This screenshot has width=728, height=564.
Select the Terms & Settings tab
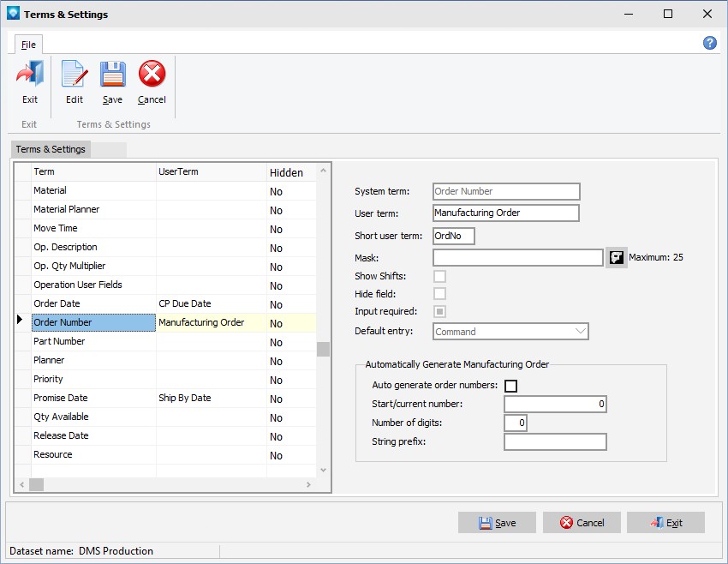[51, 149]
